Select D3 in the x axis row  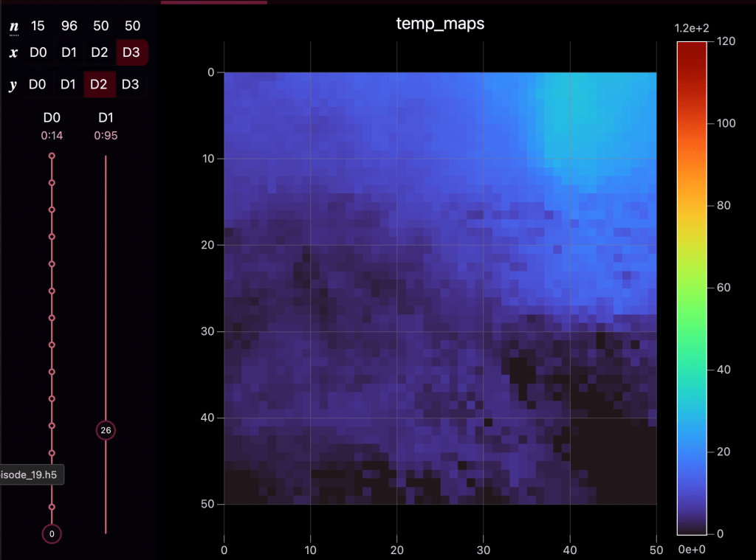(131, 53)
